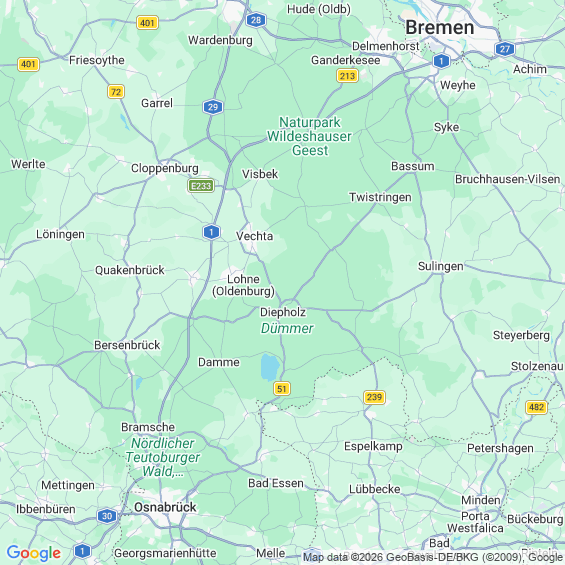The height and width of the screenshot is (565, 565).
Task: Click the B213 yellow road shield
Action: coord(347,76)
